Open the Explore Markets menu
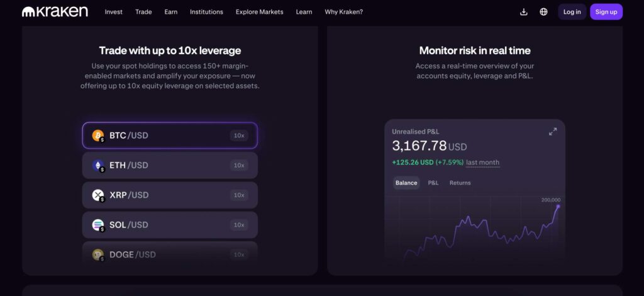The height and width of the screenshot is (296, 644). (259, 12)
